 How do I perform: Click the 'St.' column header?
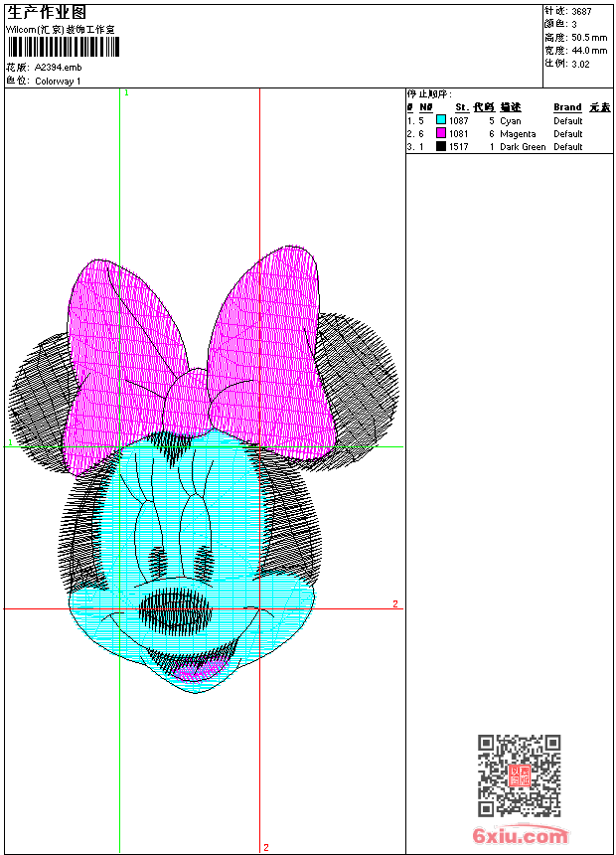point(462,107)
